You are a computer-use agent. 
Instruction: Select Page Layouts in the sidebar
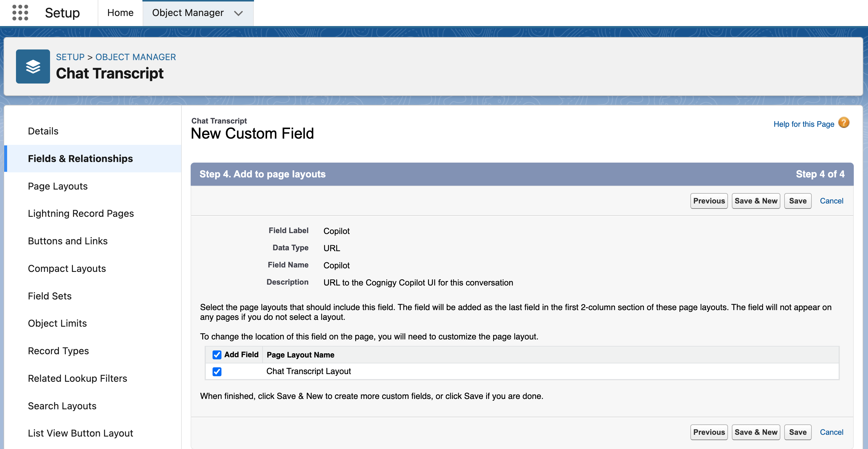click(x=58, y=186)
